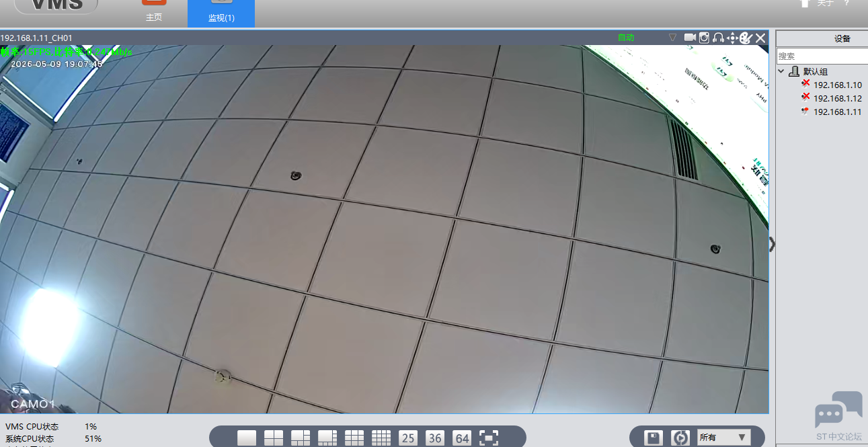Open PTZ direction control arrows icon
This screenshot has height=447, width=868.
click(732, 38)
